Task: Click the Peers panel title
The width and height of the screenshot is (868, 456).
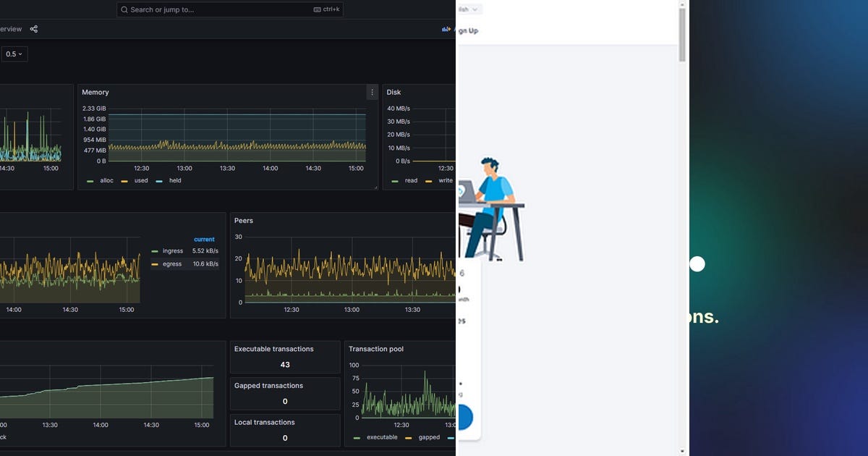Action: (244, 220)
